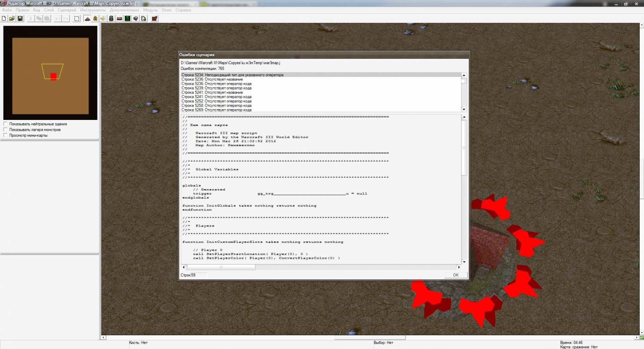Click the red start marker on the minimap

coord(53,77)
